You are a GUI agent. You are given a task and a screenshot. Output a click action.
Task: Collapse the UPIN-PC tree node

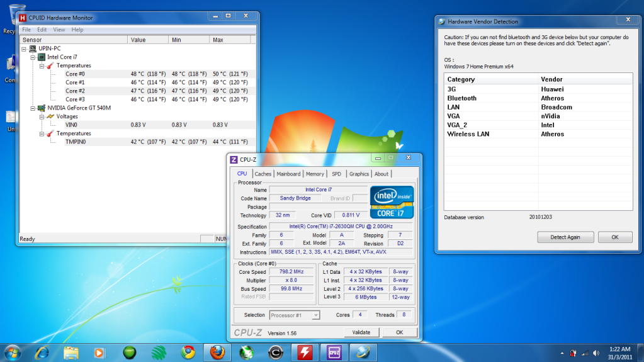[25, 48]
